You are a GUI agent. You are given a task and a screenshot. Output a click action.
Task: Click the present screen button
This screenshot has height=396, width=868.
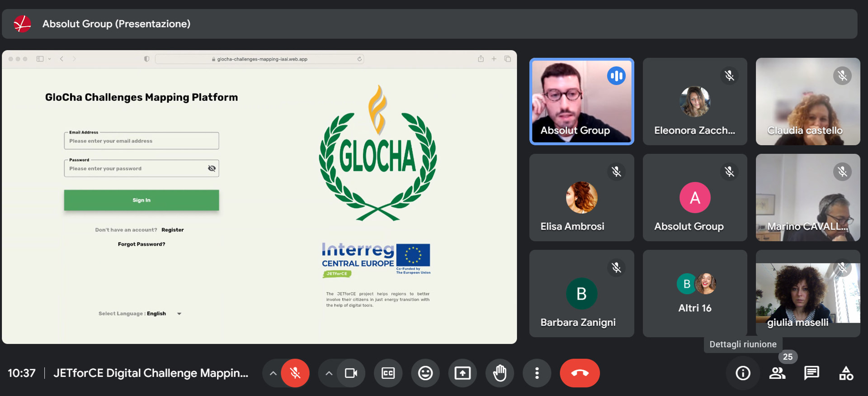pos(462,373)
